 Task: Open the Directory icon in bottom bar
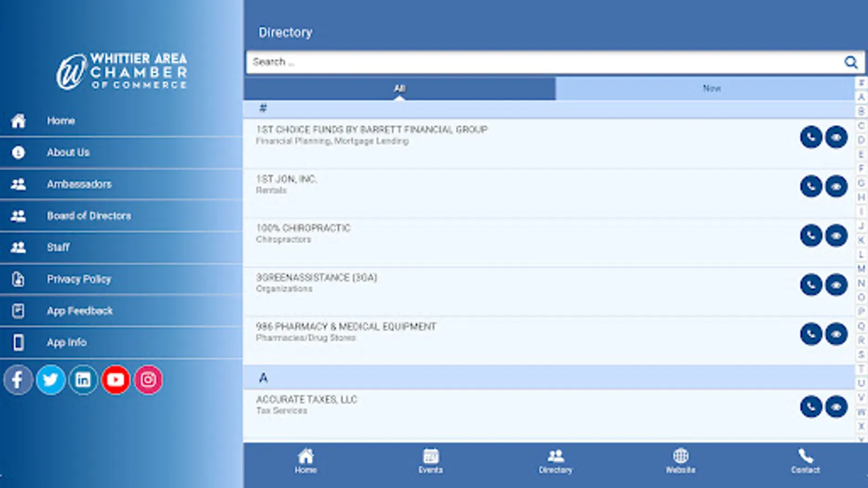(556, 457)
